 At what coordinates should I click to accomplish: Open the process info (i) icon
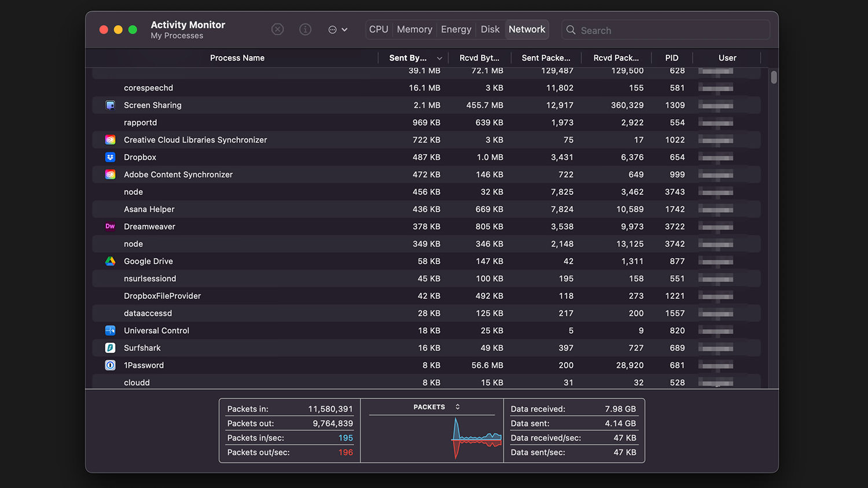point(306,29)
